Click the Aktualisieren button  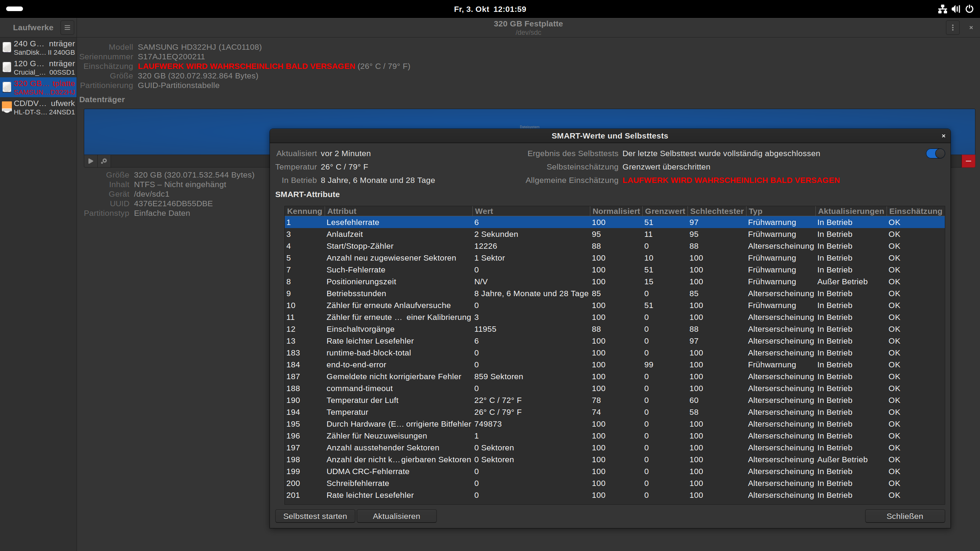point(396,516)
